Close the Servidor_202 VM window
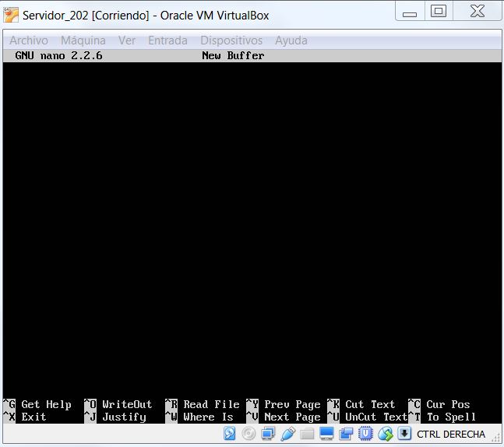This screenshot has height=447, width=504. pos(478,12)
